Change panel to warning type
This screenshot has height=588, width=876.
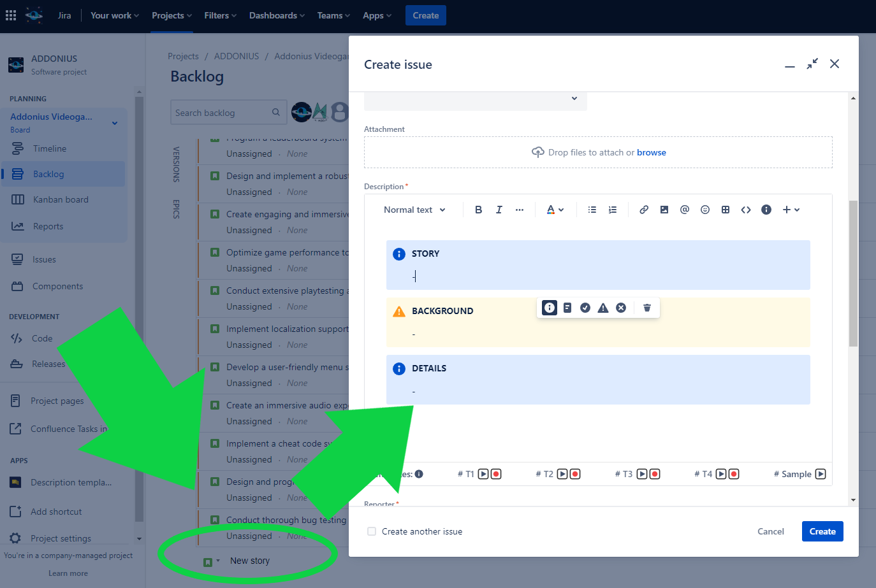pos(603,308)
